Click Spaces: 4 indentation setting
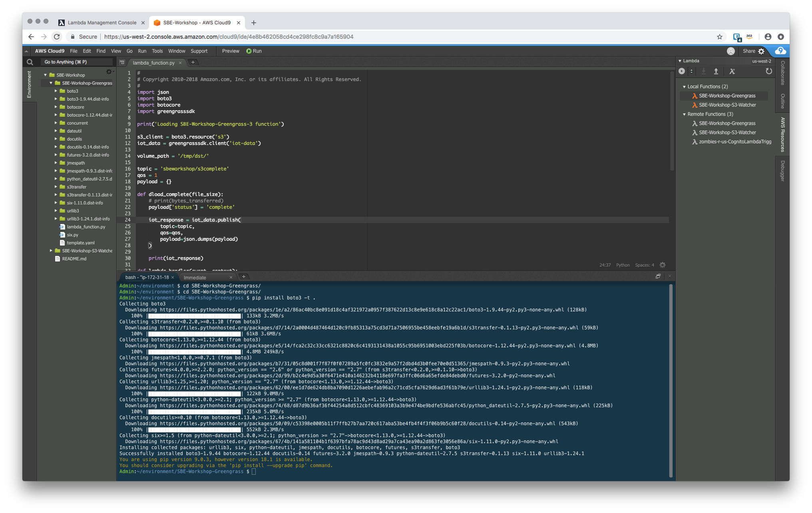 pos(645,265)
